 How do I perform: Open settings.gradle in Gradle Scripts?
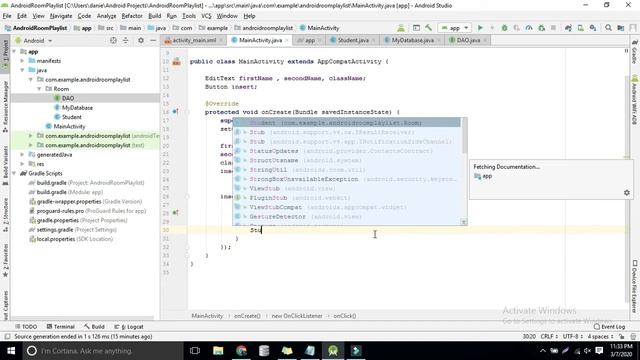[x=73, y=229]
